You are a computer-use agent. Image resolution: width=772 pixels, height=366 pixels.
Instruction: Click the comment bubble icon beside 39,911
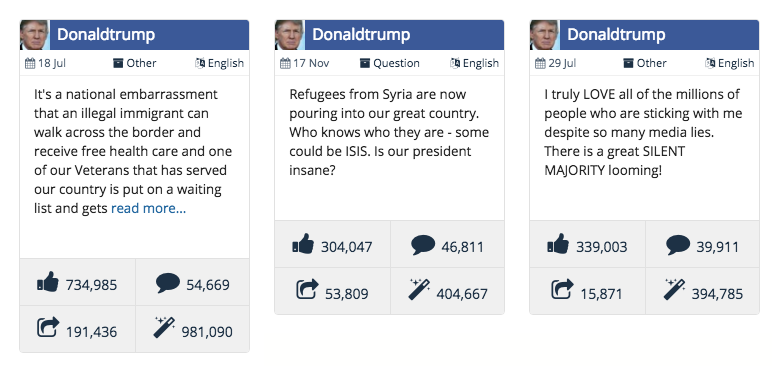pyautogui.click(x=678, y=245)
